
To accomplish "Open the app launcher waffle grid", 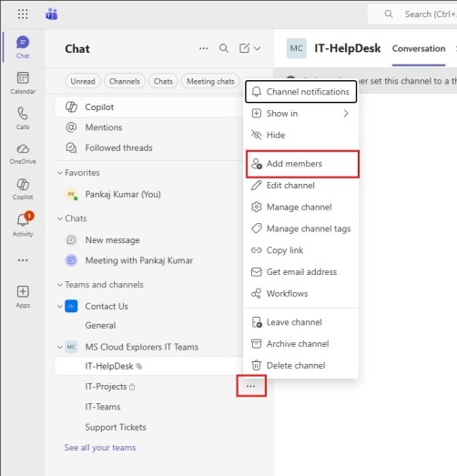I will pyautogui.click(x=23, y=14).
